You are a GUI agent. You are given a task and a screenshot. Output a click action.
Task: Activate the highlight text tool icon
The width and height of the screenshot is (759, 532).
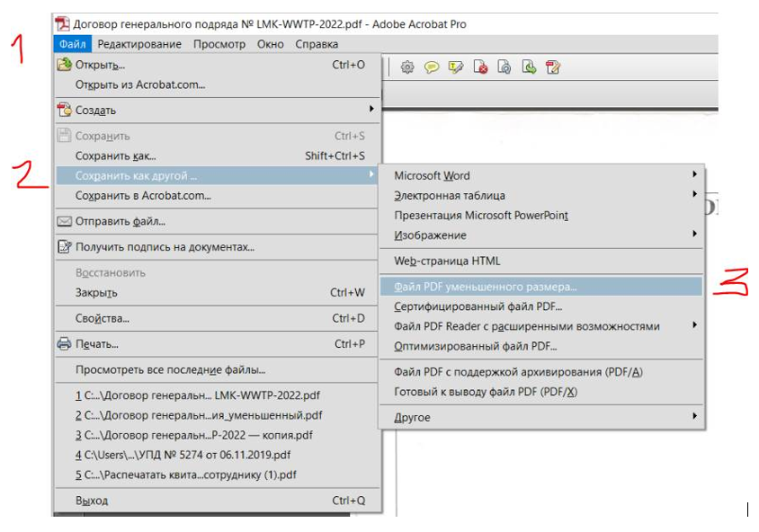456,67
